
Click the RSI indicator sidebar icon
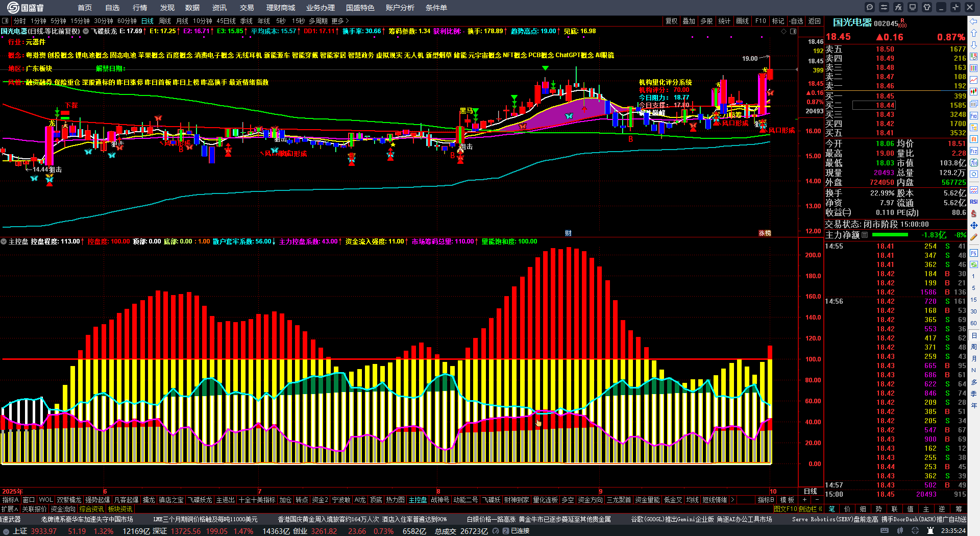click(974, 202)
